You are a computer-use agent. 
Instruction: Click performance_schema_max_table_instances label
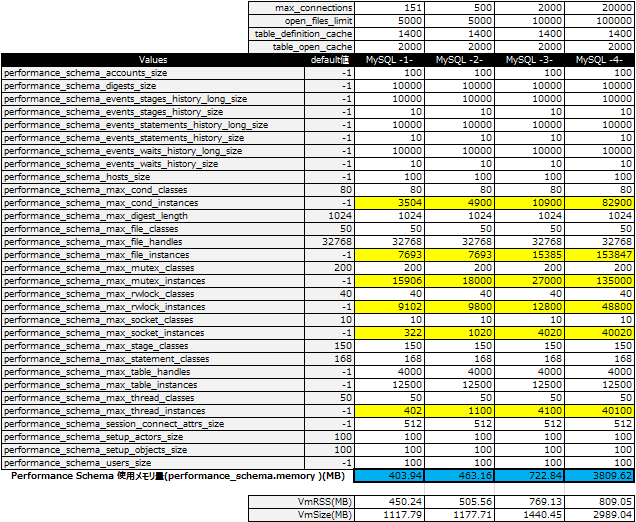pyautogui.click(x=153, y=385)
